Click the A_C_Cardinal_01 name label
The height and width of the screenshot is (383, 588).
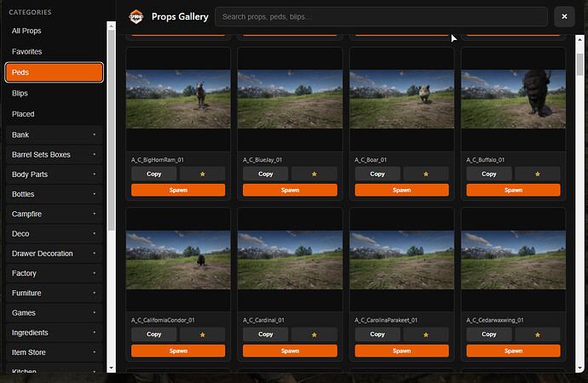pos(263,320)
